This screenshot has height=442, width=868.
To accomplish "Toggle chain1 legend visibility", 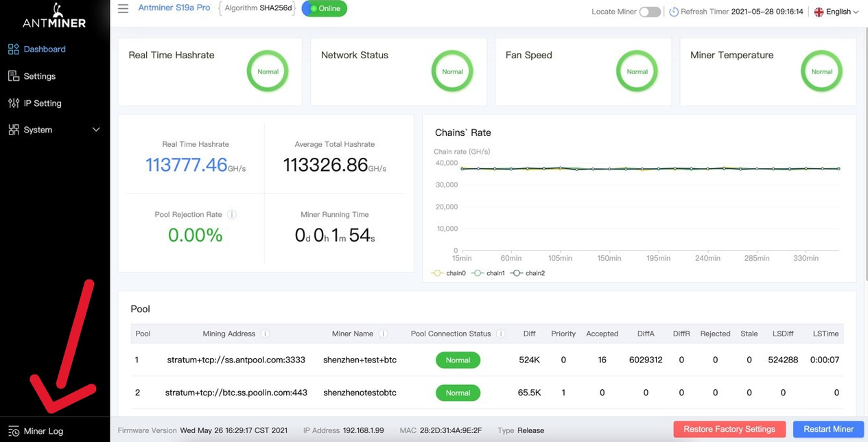I will click(489, 273).
